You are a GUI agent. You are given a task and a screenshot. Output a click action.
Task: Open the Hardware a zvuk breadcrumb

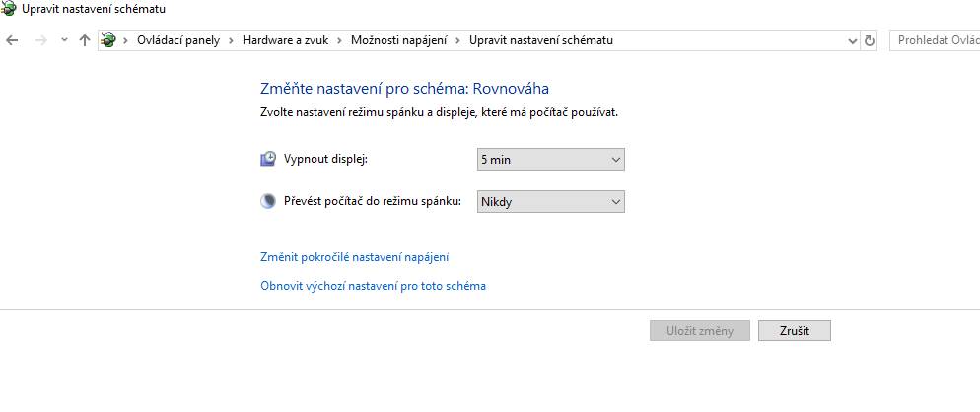pyautogui.click(x=285, y=40)
